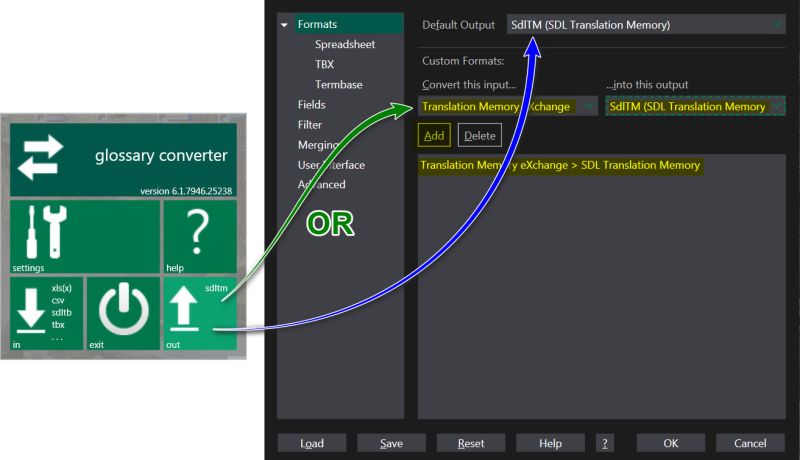Click the glossary converter swap arrows logo

click(40, 158)
